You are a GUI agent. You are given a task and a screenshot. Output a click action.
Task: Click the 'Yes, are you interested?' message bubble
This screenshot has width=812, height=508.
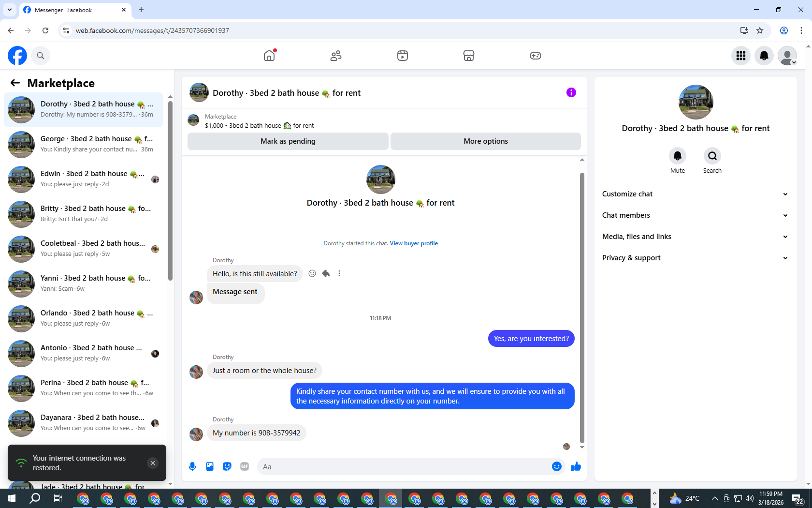click(x=531, y=339)
